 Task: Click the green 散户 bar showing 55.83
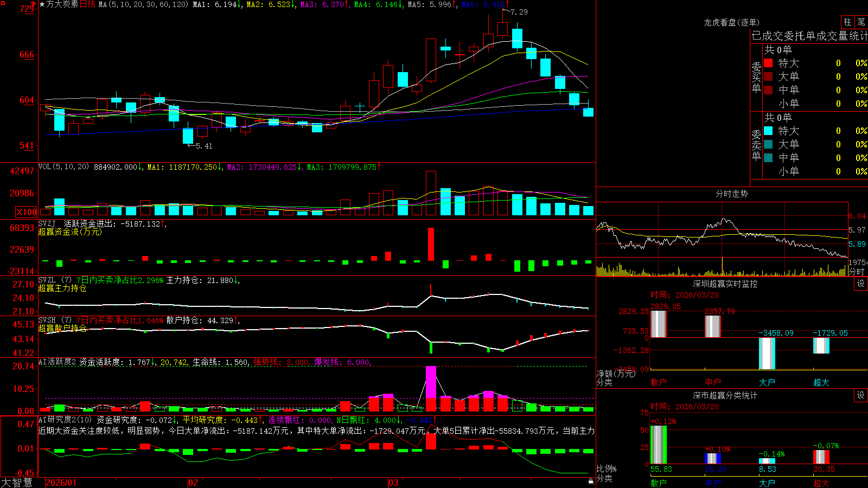pos(659,445)
